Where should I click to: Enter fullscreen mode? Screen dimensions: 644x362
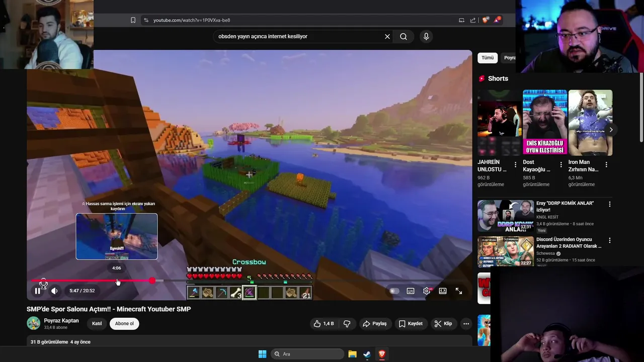459,291
